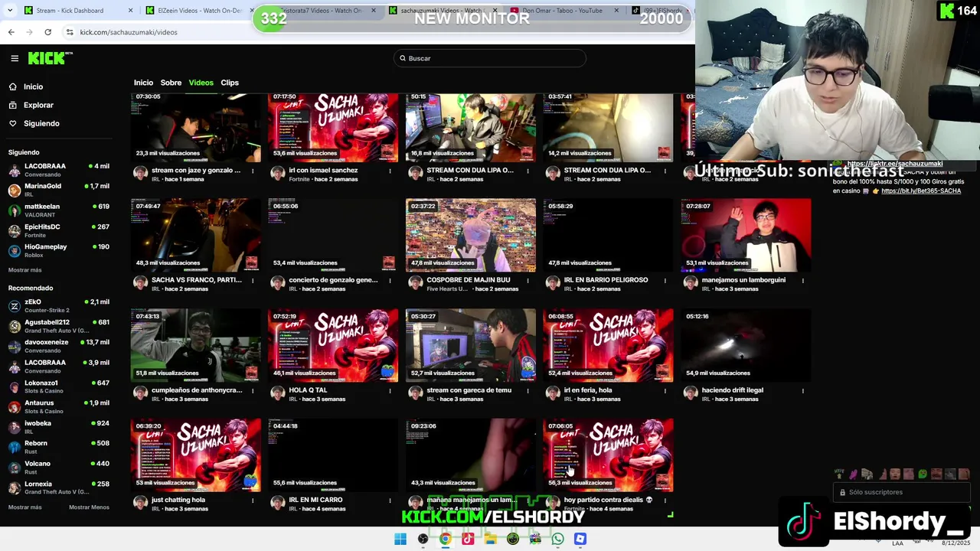Open 'cumpleaños de anthonycra' video thumbnail
This screenshot has height=551, width=980.
coord(195,345)
